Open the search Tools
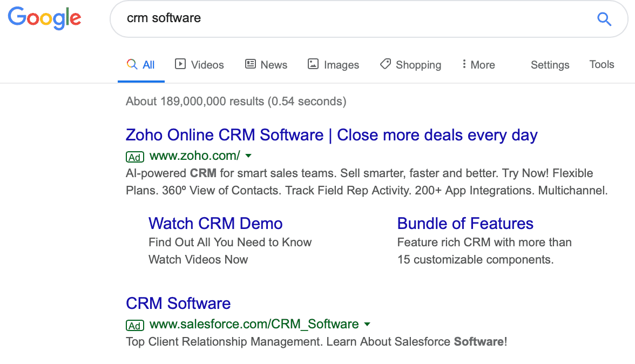The height and width of the screenshot is (364, 635). (x=602, y=64)
